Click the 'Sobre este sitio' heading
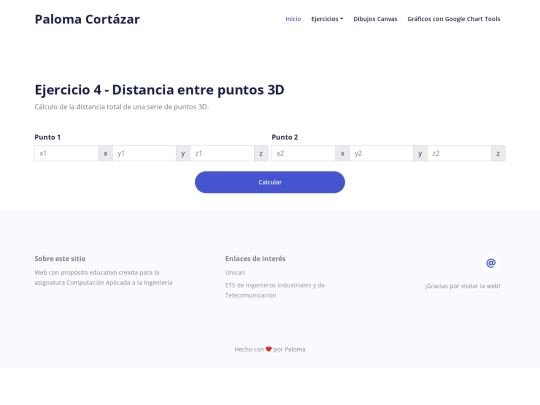The height and width of the screenshot is (405, 540). coord(60,259)
